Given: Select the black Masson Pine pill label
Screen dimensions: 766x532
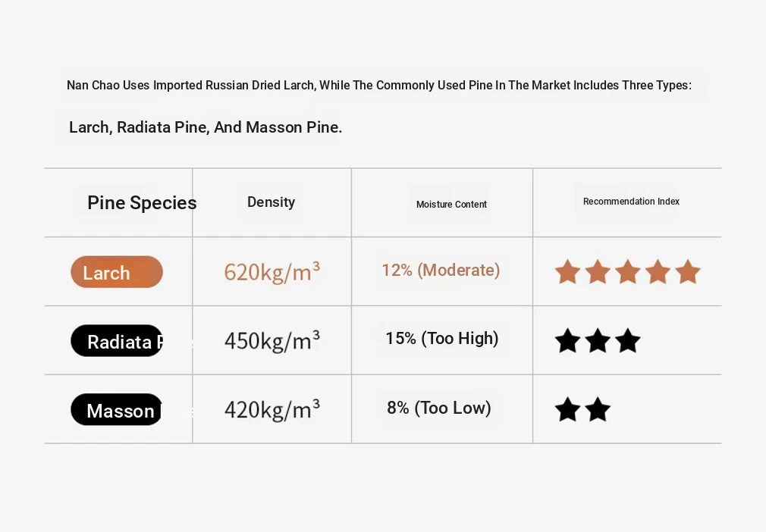Looking at the screenshot, I should coord(117,411).
